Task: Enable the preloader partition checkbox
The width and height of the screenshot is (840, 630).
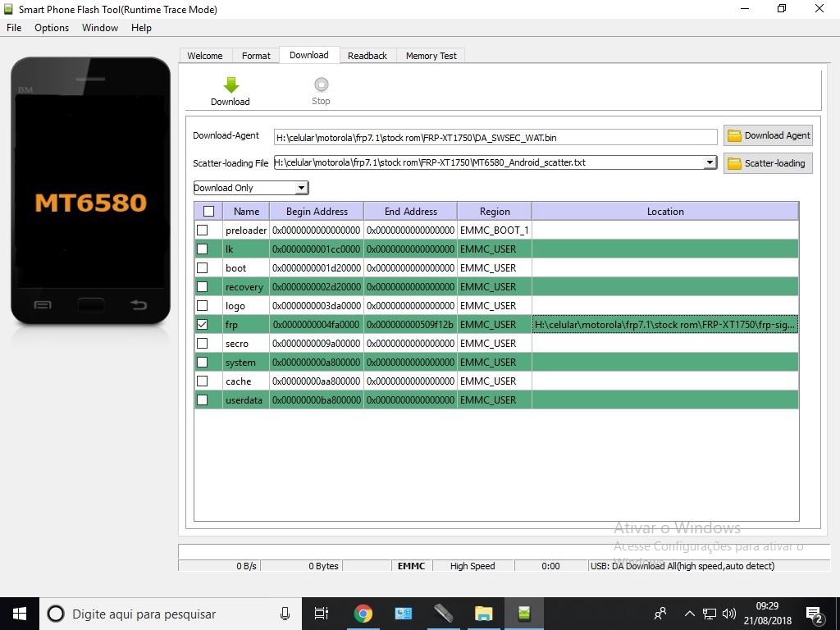Action: 203,231
